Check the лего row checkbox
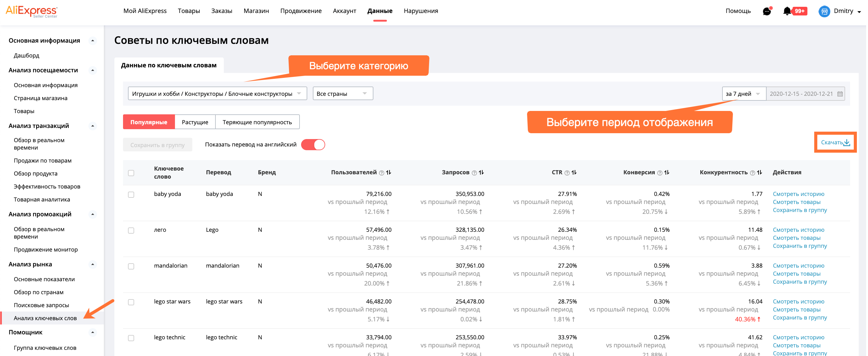The image size is (868, 356). point(131,231)
